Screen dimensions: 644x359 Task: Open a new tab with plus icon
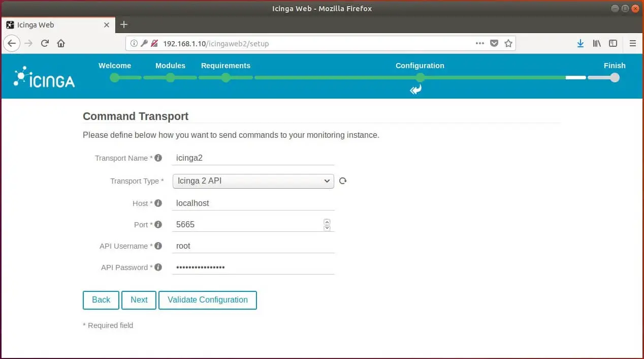[x=124, y=24]
